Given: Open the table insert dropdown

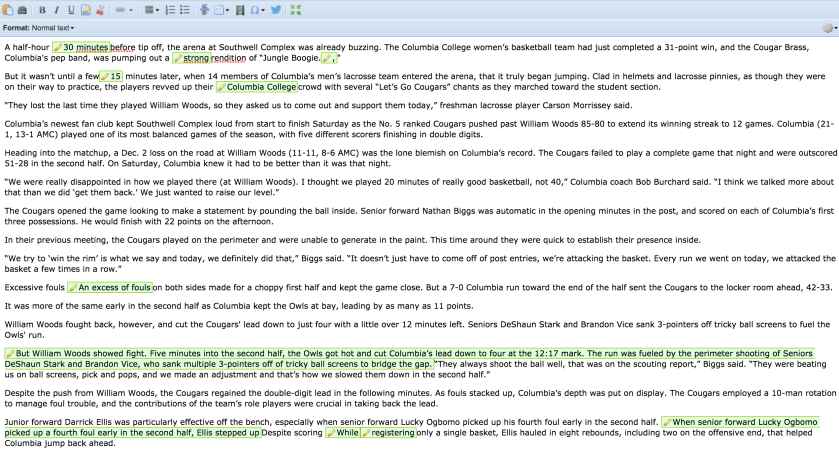Looking at the screenshot, I should (x=222, y=10).
